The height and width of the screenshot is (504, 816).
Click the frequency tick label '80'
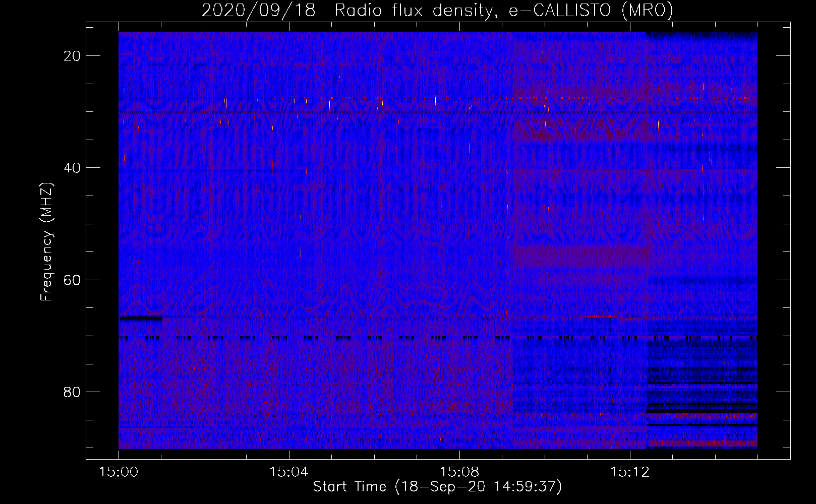point(72,392)
